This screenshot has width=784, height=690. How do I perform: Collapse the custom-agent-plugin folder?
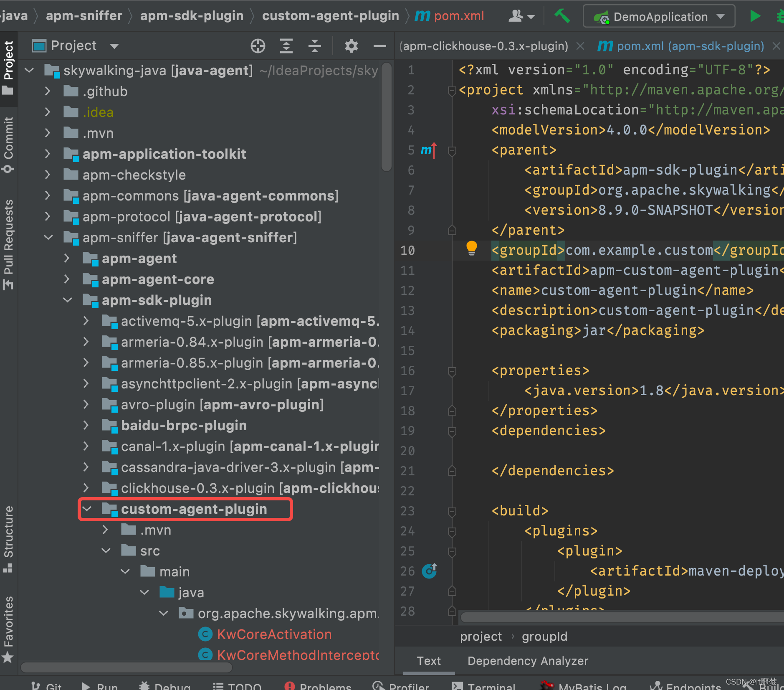coord(87,509)
